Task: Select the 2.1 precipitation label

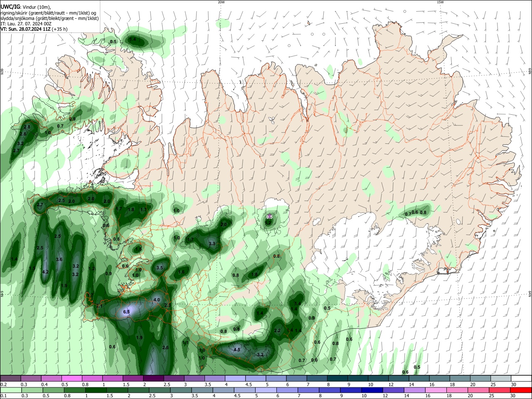Action: pyautogui.click(x=99, y=306)
